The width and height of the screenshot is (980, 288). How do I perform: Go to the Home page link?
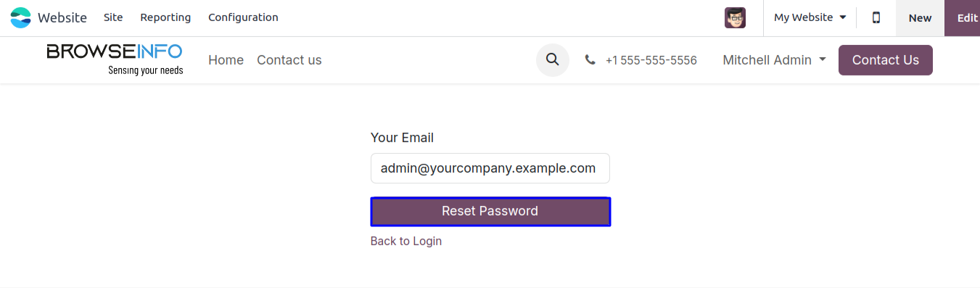tap(226, 60)
